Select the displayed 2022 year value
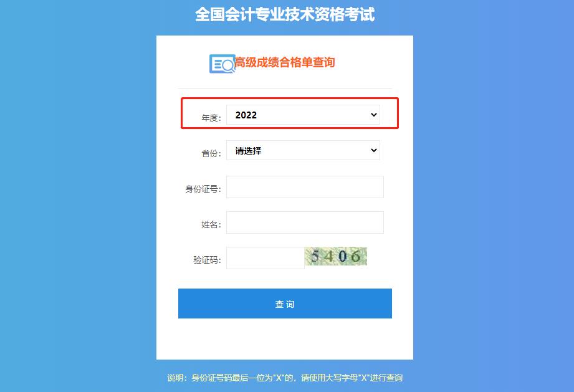Screen dimensions: 574x392 (246, 115)
